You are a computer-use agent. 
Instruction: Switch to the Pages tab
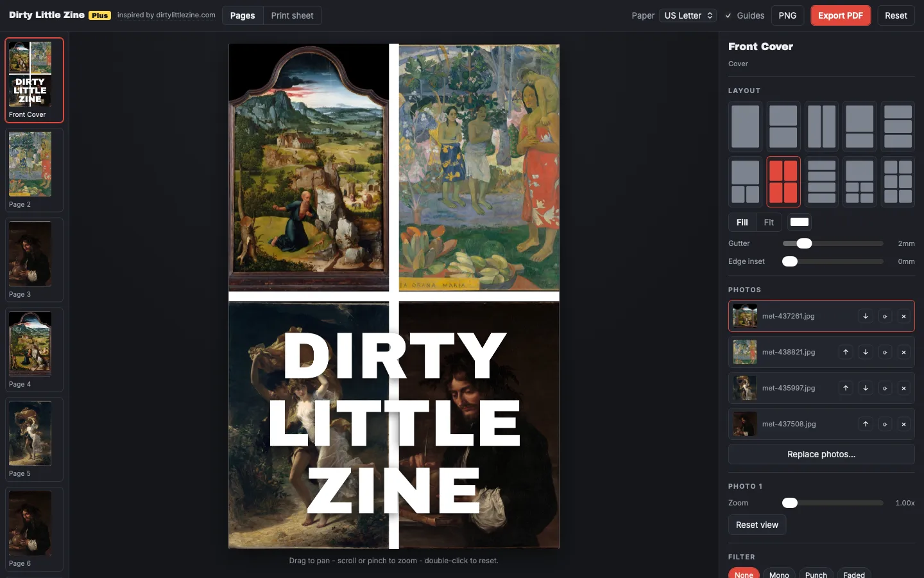click(x=243, y=15)
